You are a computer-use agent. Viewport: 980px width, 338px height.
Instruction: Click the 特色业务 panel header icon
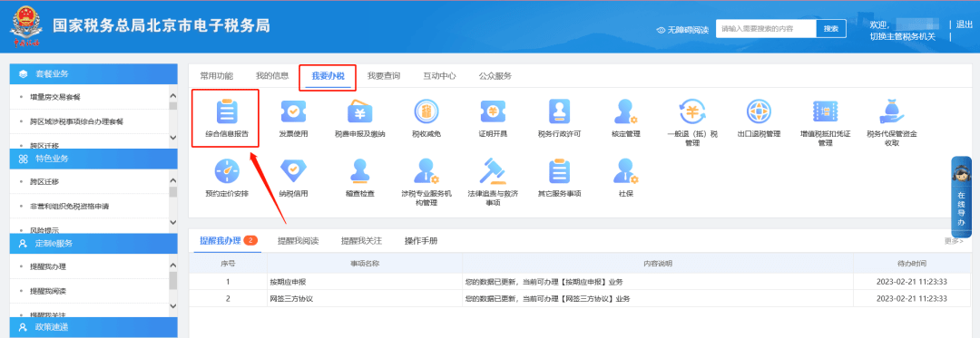point(23,159)
